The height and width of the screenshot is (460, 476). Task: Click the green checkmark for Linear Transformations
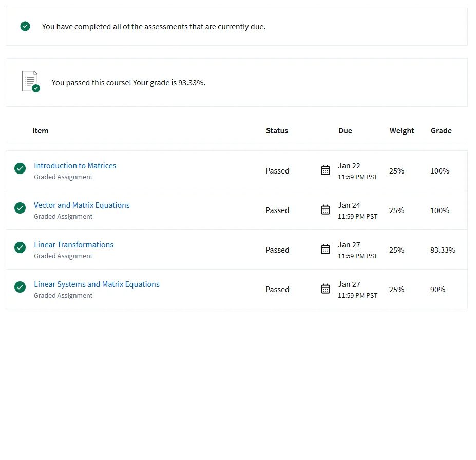(x=20, y=247)
